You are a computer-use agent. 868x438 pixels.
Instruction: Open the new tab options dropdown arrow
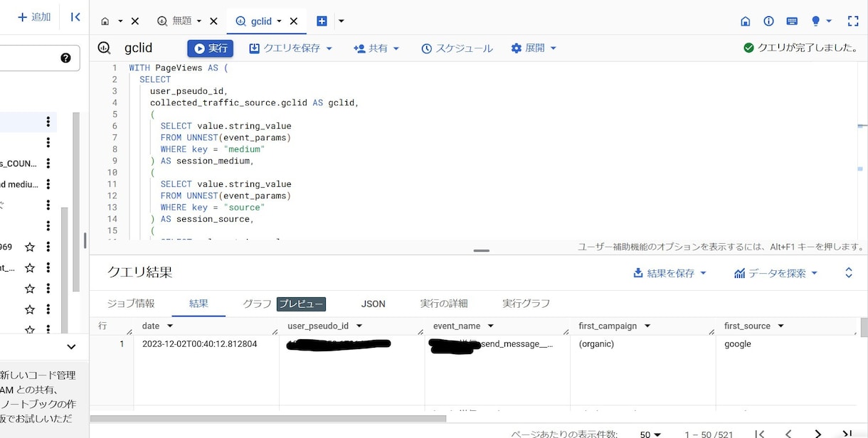(341, 21)
